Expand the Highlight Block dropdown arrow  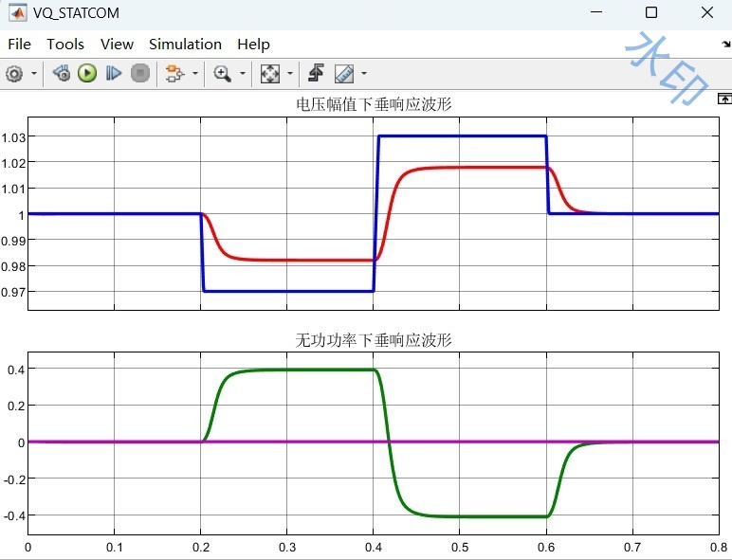195,73
